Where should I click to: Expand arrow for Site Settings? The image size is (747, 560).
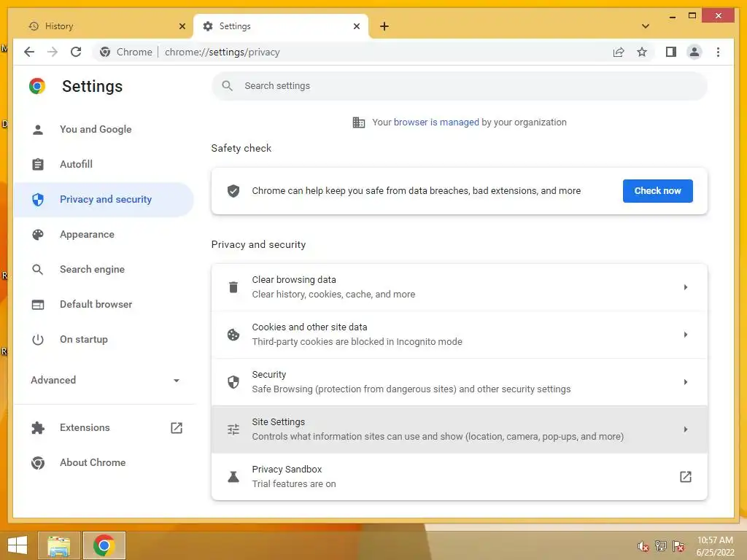(685, 429)
